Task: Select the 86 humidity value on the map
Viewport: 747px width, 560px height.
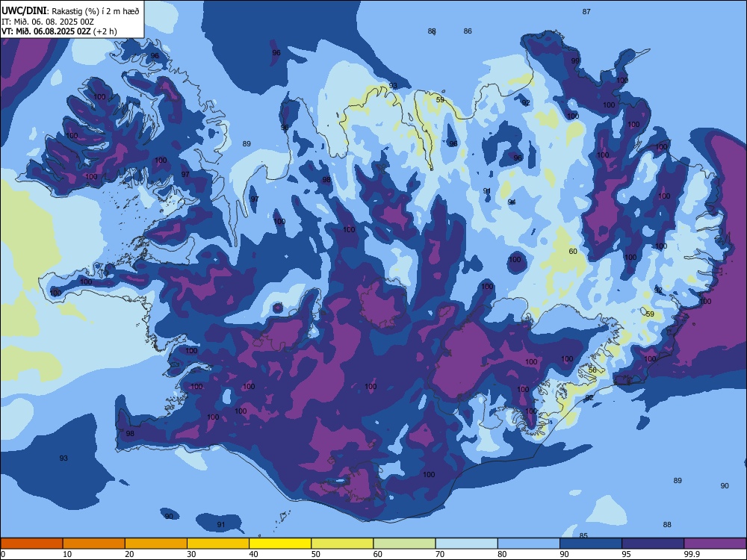Action: coord(468,31)
